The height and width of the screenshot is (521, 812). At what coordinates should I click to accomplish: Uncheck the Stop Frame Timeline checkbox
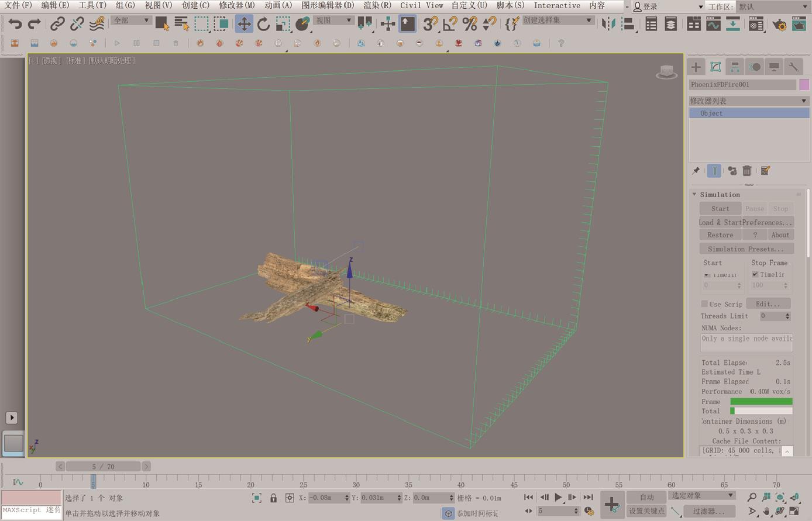tap(755, 274)
